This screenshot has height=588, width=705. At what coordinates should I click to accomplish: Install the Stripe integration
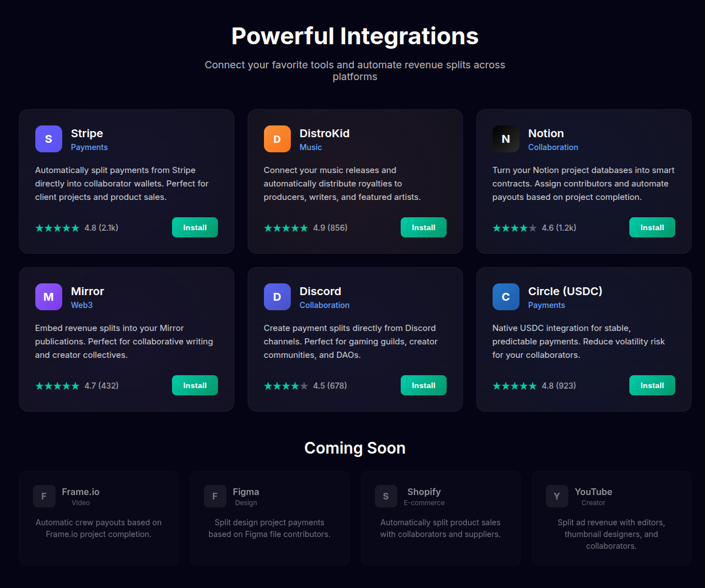[195, 227]
